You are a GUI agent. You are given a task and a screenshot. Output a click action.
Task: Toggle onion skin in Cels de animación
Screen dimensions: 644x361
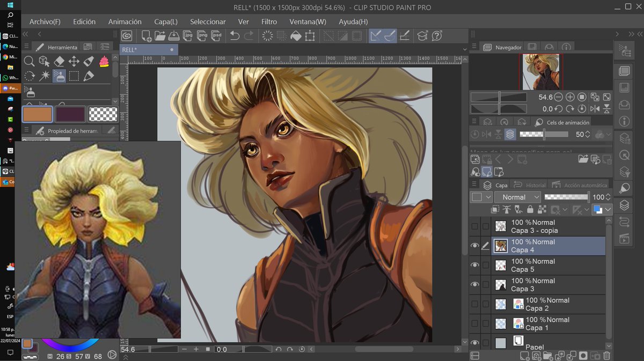[510, 134]
